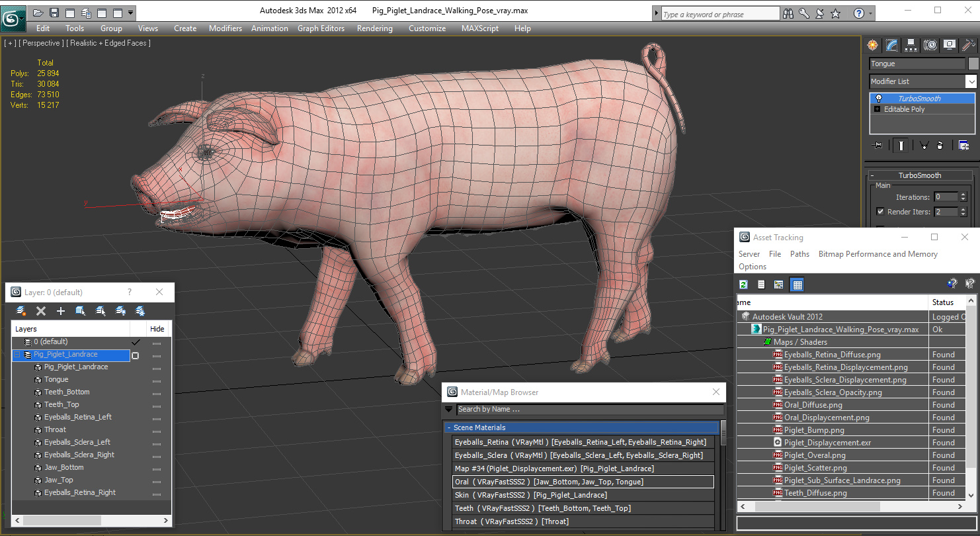Open the Graph Editors menu
Screen dimensions: 980x536
click(321, 28)
